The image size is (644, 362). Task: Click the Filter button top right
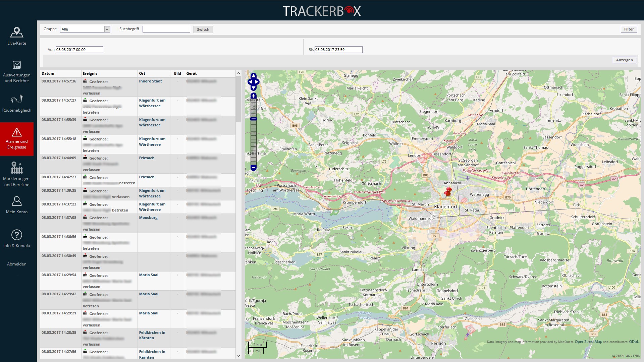tap(629, 29)
